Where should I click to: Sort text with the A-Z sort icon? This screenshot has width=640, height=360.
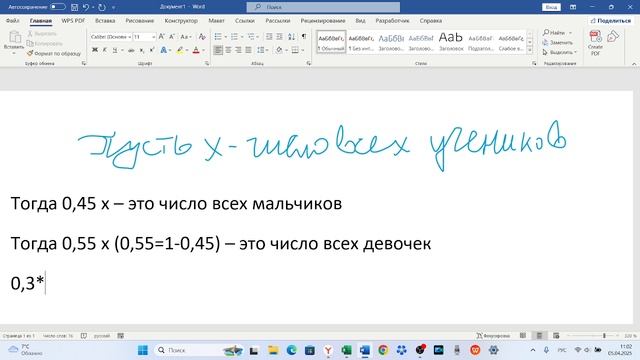(291, 37)
